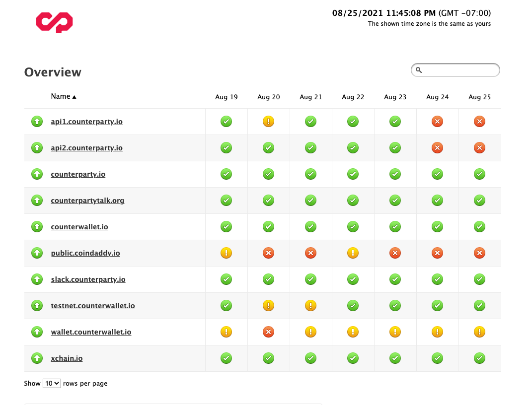Click the Aug 22 column header
Image resolution: width=532 pixels, height=405 pixels.
(353, 97)
